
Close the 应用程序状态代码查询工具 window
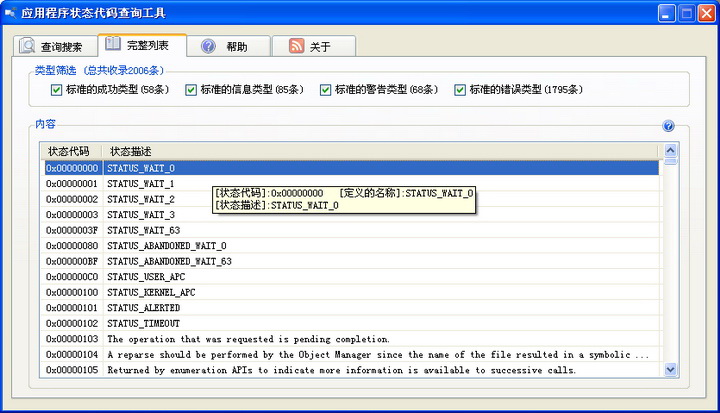tap(707, 13)
